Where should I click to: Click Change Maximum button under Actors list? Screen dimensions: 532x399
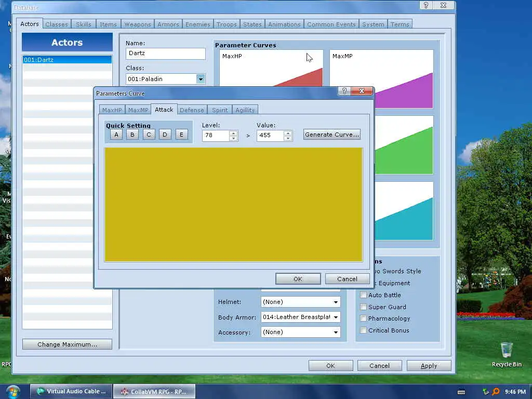[x=67, y=344]
